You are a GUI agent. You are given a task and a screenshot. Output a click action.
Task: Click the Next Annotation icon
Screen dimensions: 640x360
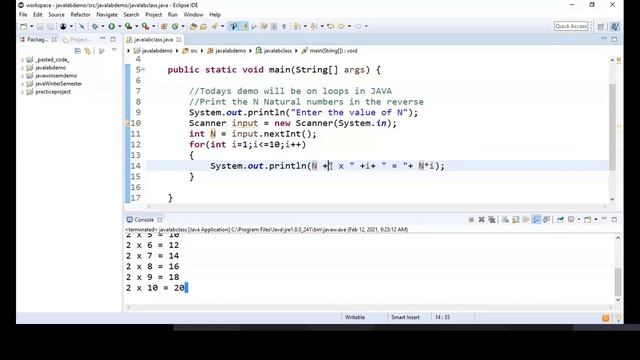[x=297, y=27]
